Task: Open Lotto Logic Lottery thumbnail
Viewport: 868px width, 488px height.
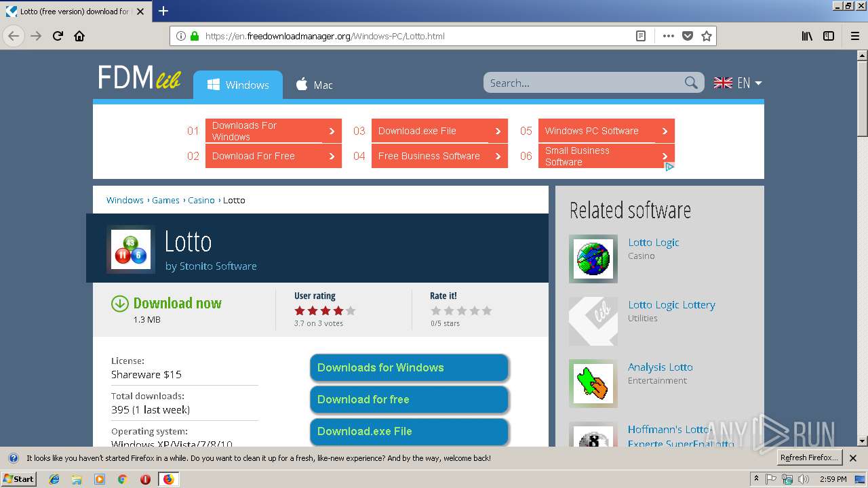Action: click(x=593, y=321)
